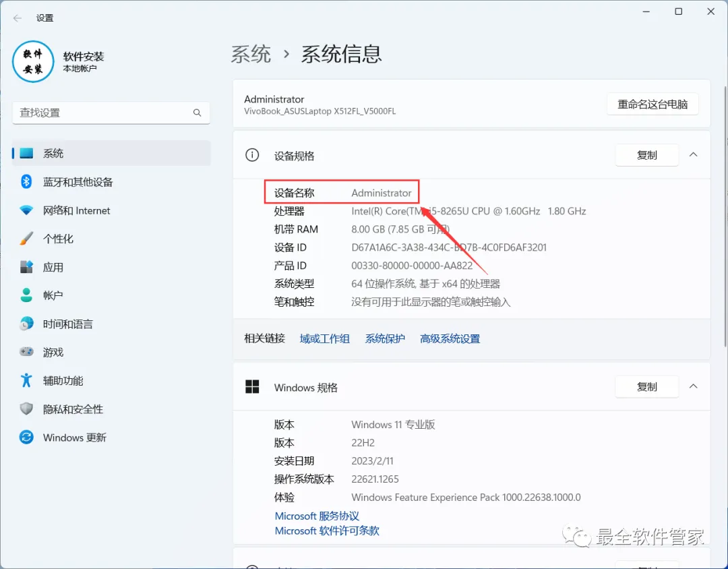Click the shield icon for 隐私和安全性
This screenshot has height=569, width=728.
click(x=26, y=409)
